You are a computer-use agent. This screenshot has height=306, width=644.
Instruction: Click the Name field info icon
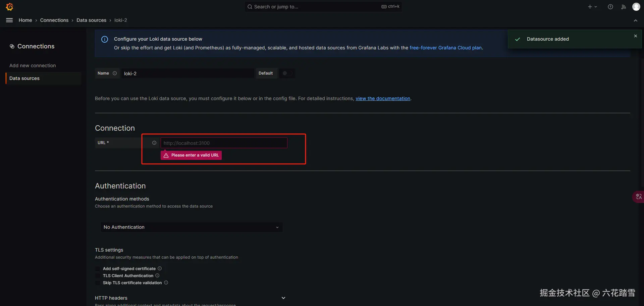[x=115, y=73]
